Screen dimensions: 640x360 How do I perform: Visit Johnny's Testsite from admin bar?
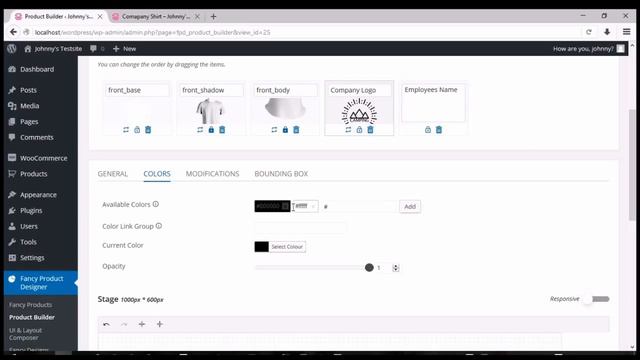click(53, 49)
